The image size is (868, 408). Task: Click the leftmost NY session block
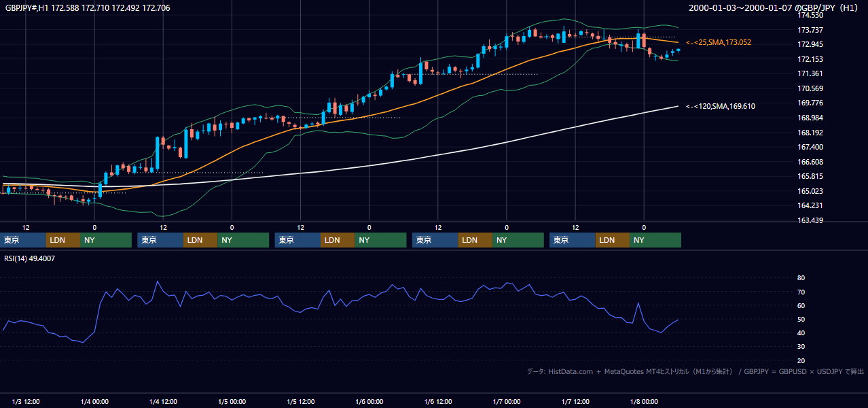coord(106,240)
